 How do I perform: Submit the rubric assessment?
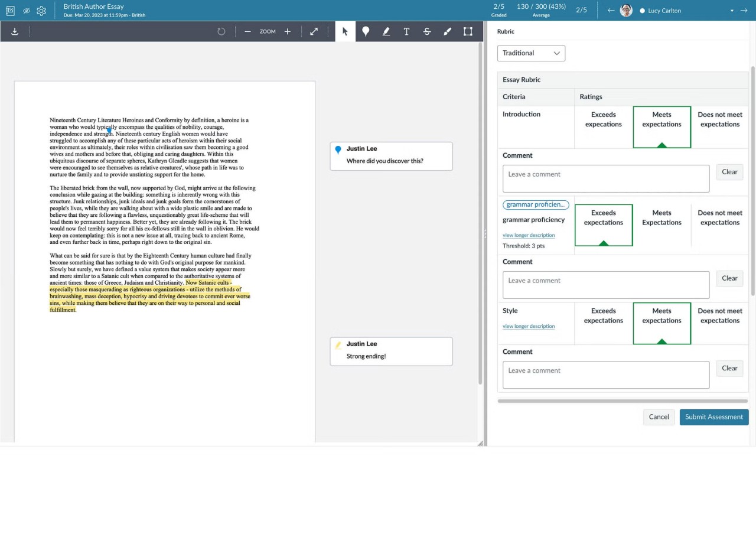pyautogui.click(x=713, y=416)
